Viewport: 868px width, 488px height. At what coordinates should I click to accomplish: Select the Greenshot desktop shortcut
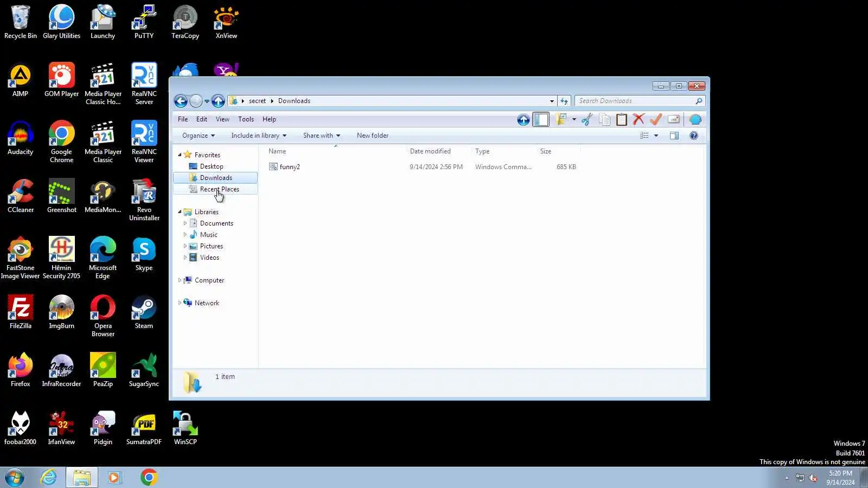(62, 197)
